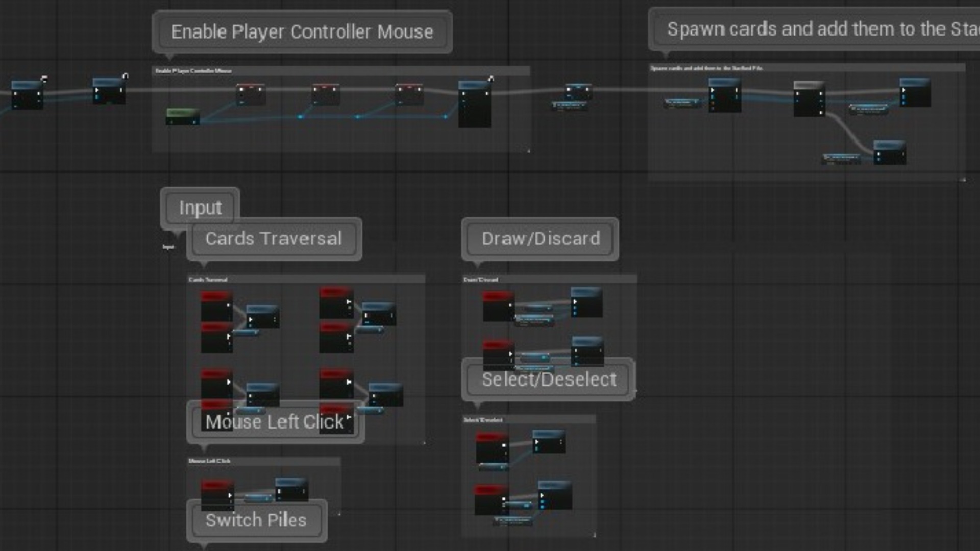Select the Switch Piles comment bubble
The width and height of the screenshot is (980, 551).
[x=256, y=520]
